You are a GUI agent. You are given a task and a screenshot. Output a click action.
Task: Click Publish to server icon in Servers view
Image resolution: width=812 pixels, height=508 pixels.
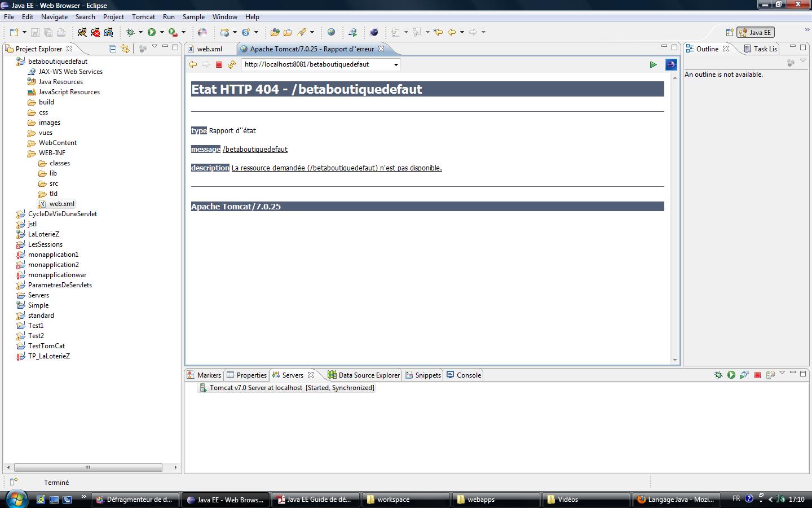[770, 375]
